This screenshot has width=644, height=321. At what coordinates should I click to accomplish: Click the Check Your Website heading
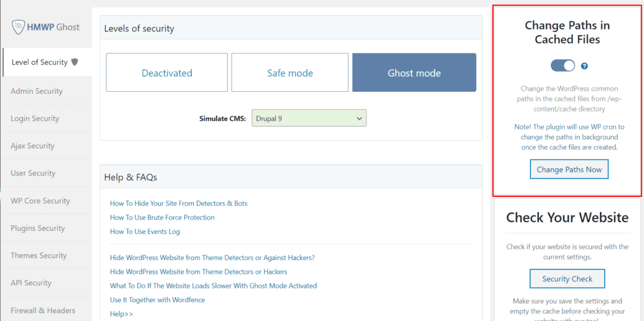coord(567,217)
